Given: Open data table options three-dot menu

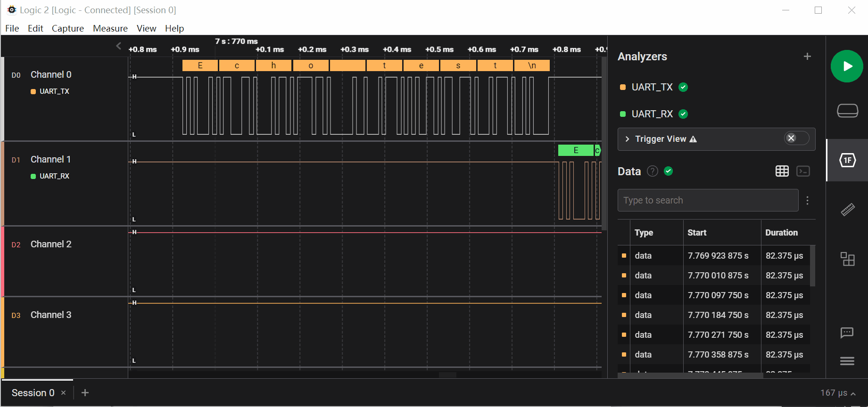Looking at the screenshot, I should point(807,201).
